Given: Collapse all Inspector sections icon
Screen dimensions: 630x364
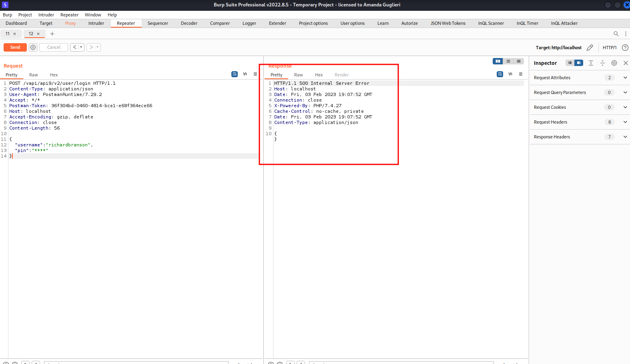Looking at the screenshot, I should (602, 63).
